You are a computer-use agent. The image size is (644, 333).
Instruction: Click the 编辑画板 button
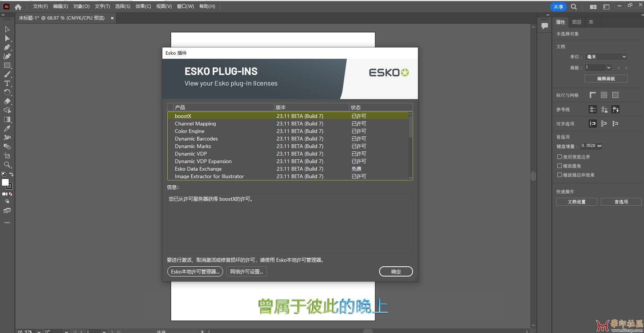[x=606, y=78]
